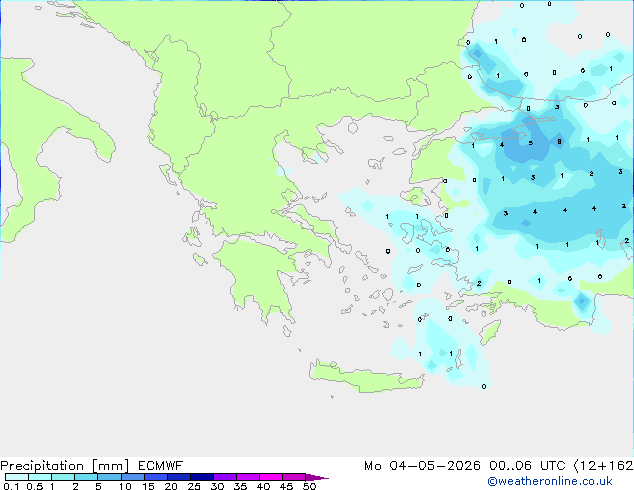Click the 'Mo 04-05-2026' forecast date text
The image size is (634, 490).
422,466
